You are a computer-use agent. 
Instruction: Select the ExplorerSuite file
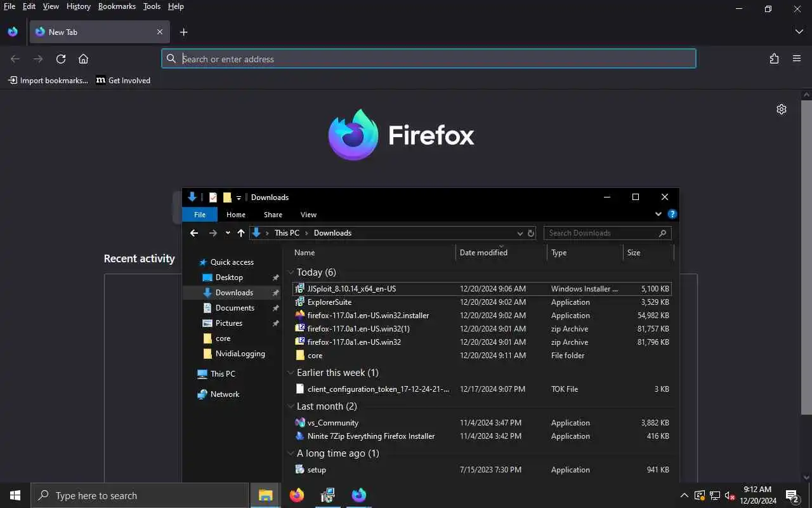[482, 302]
